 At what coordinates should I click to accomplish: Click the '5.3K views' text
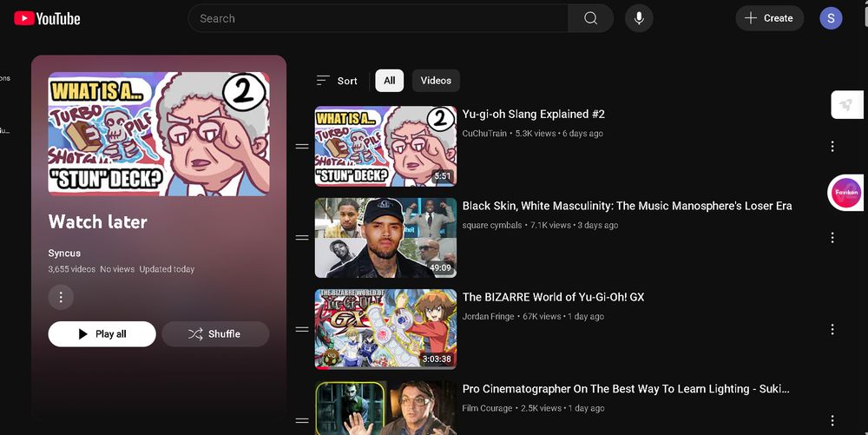click(x=536, y=134)
